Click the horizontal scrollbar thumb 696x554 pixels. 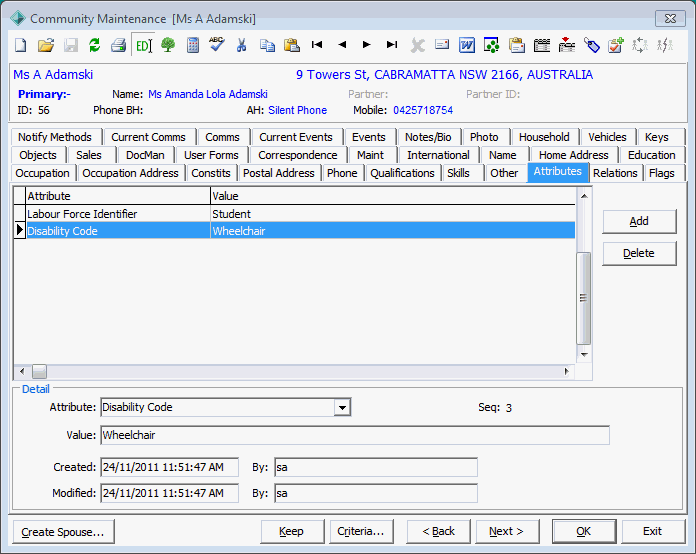[39, 371]
